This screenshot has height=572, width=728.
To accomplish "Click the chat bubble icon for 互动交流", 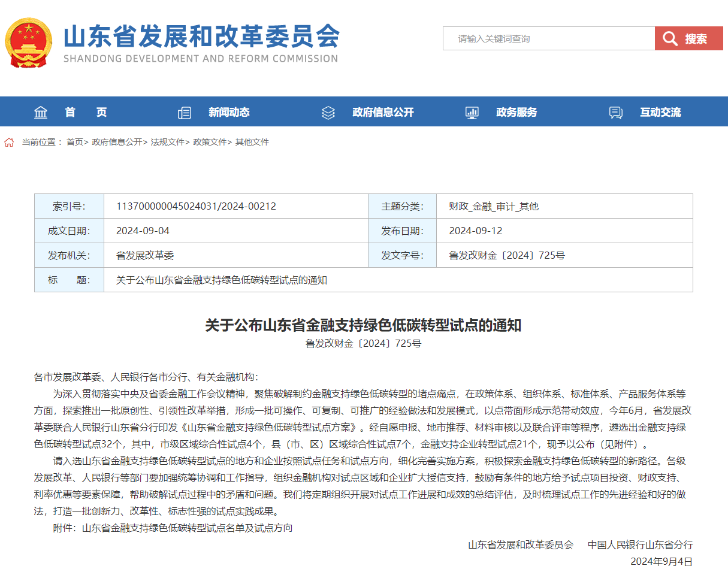I will 615,113.
